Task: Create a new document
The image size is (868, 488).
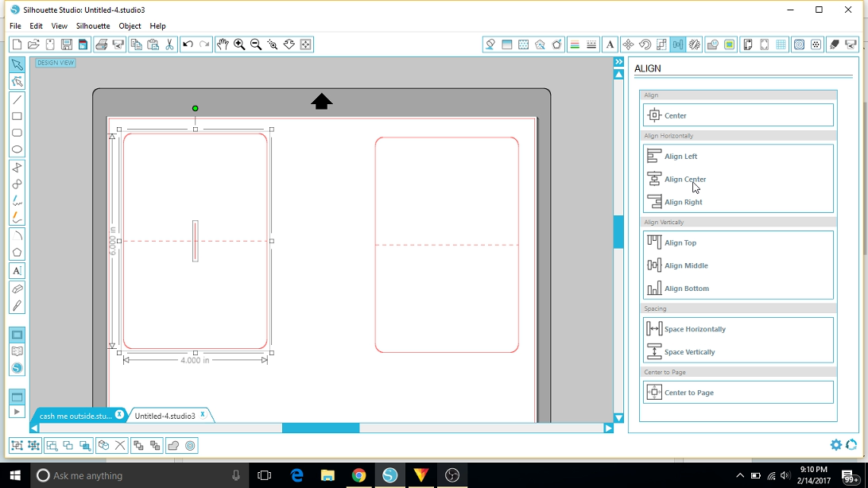Action: tap(17, 45)
